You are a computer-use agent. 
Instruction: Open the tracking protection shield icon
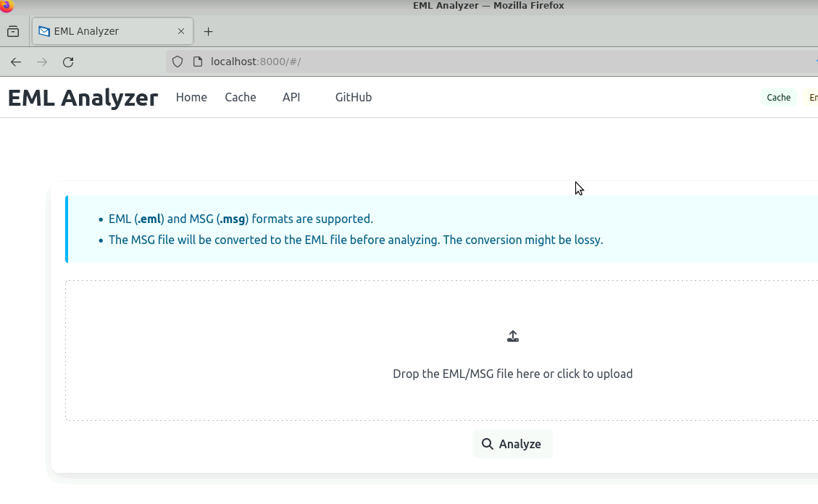pos(178,62)
